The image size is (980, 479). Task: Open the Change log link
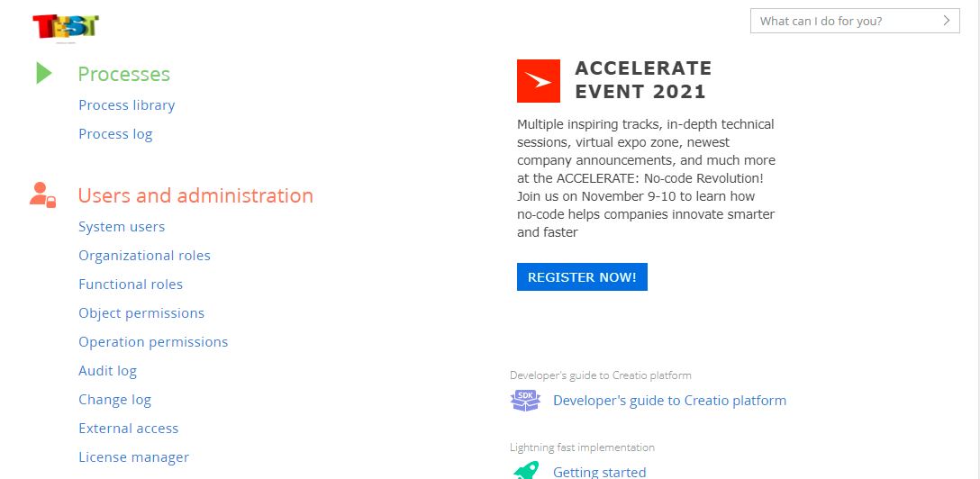115,400
